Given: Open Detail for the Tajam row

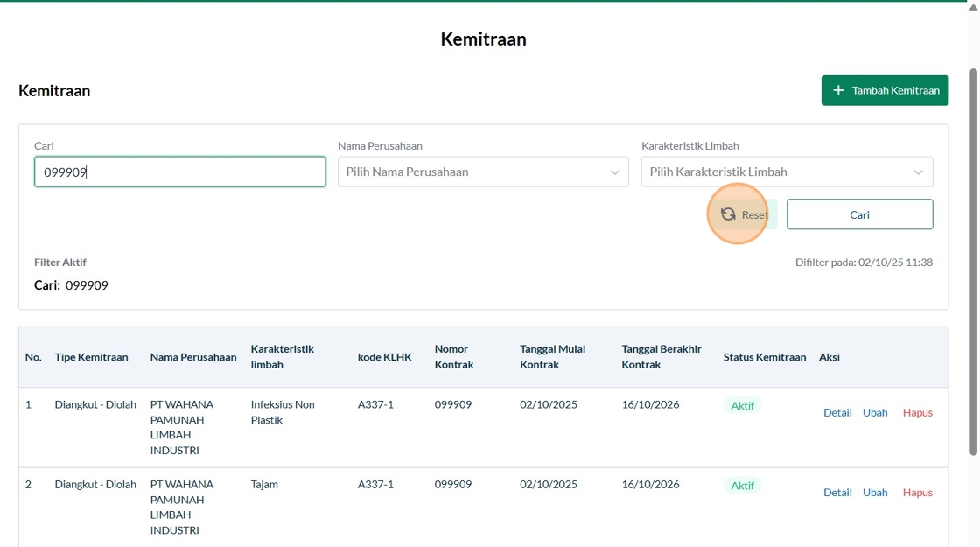Looking at the screenshot, I should [837, 493].
